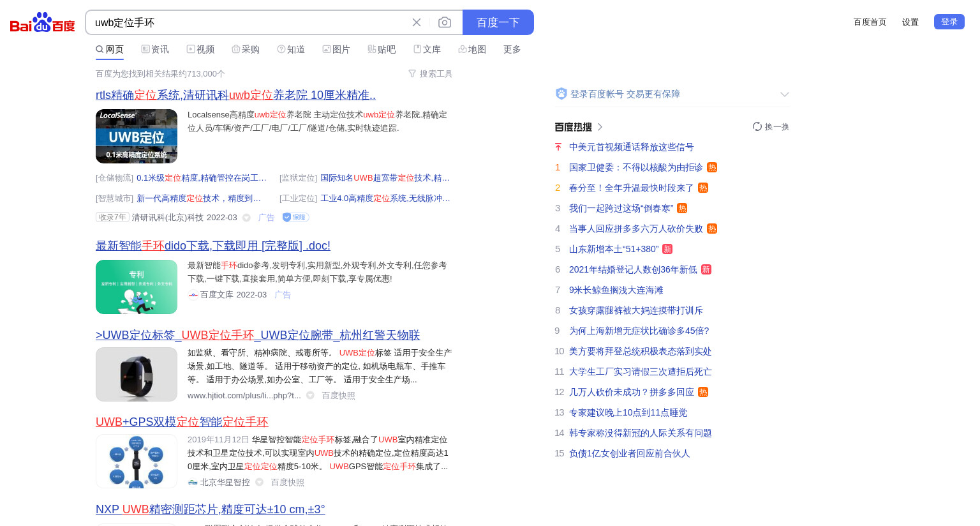Screen dimensions: 980x526
Task: Open the 知道 tab
Action: [291, 49]
